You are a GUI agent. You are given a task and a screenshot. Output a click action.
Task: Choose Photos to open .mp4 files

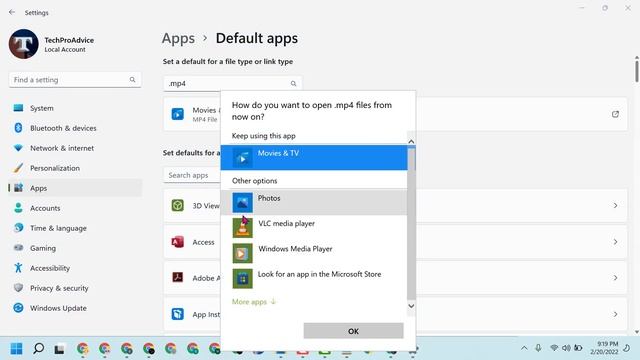(314, 202)
